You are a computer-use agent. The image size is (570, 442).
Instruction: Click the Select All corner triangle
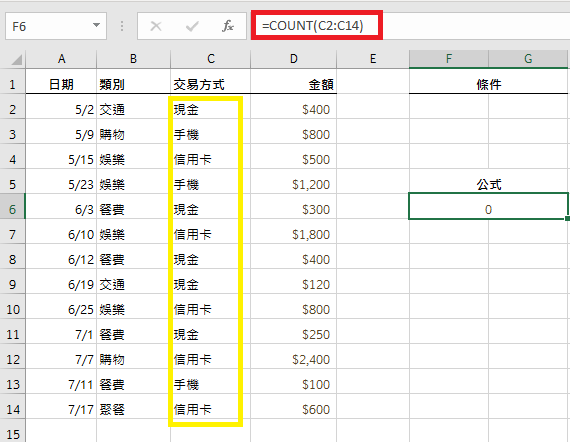[x=16, y=59]
